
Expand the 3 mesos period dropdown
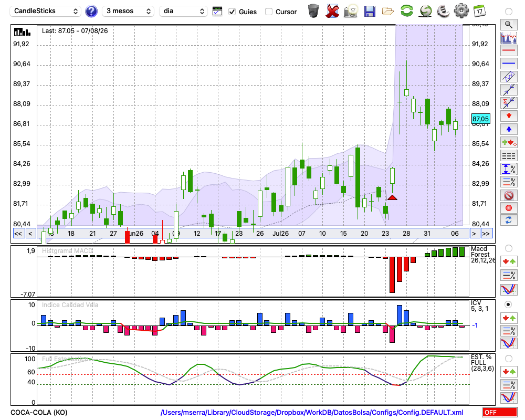point(128,11)
